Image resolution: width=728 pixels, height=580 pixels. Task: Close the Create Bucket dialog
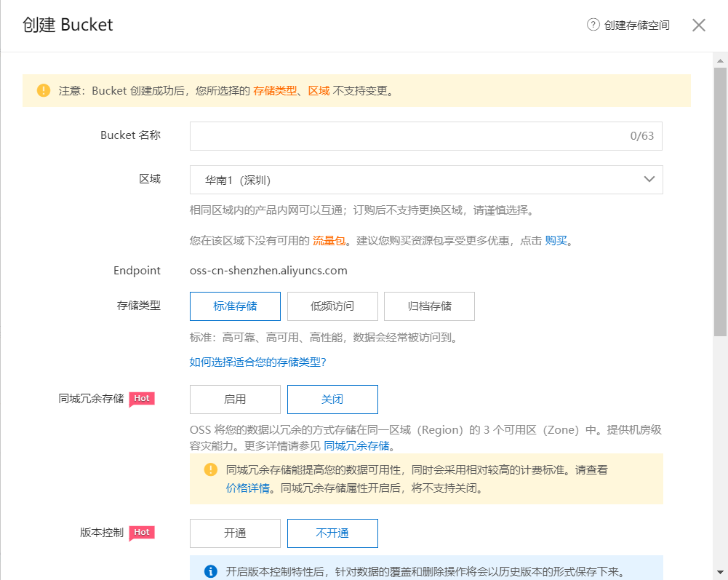coord(699,25)
